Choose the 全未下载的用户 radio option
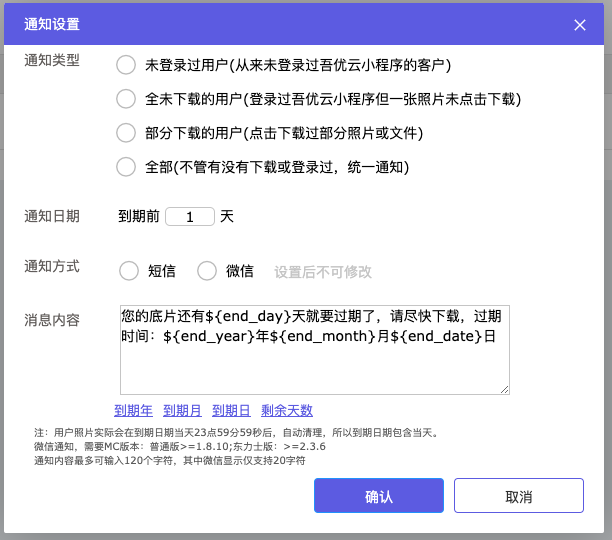 point(126,99)
